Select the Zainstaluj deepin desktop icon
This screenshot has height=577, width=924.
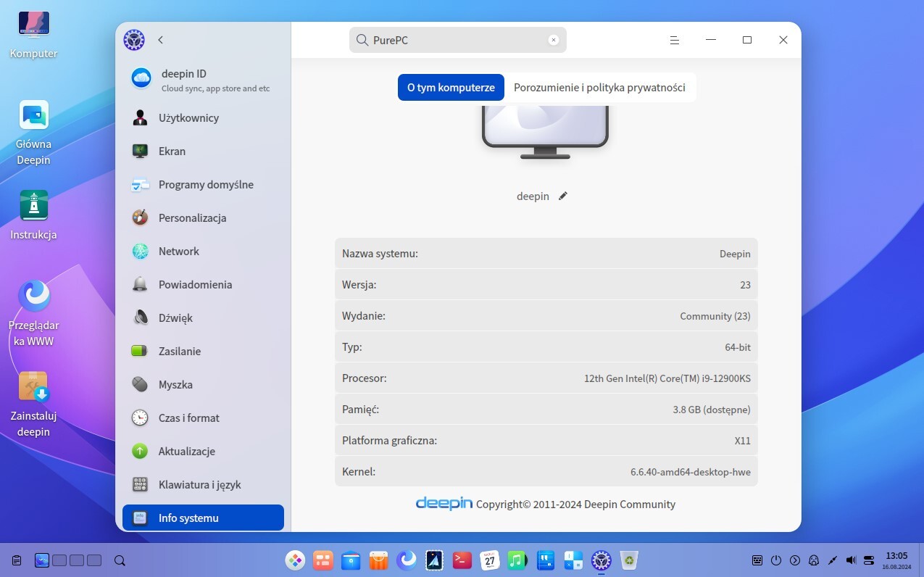pyautogui.click(x=33, y=388)
